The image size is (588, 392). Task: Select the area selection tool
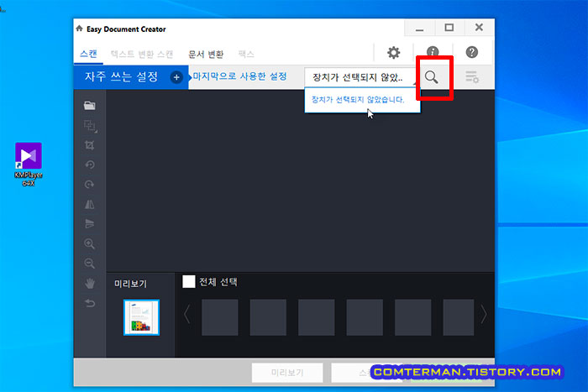coord(90,126)
